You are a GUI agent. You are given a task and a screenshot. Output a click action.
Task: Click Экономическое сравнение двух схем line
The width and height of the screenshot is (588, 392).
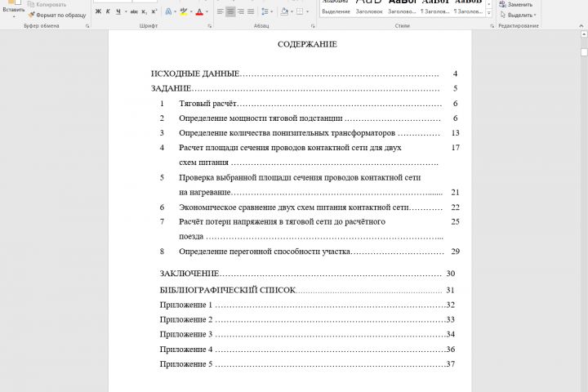click(x=310, y=207)
